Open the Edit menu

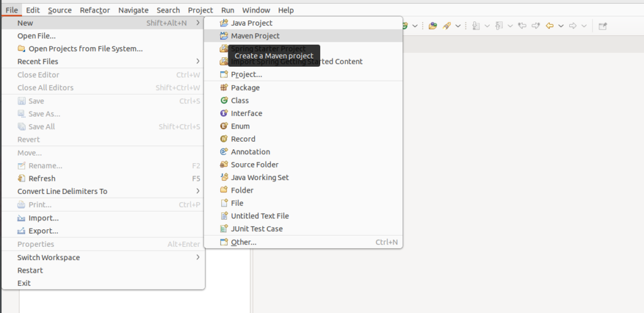[x=33, y=10]
